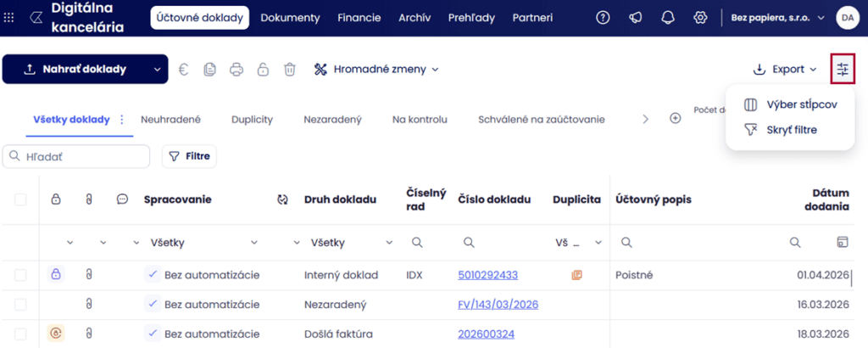Viewport: 868px width, 348px height.
Task: Toggle the select-all checkbox in table header
Action: tap(20, 199)
